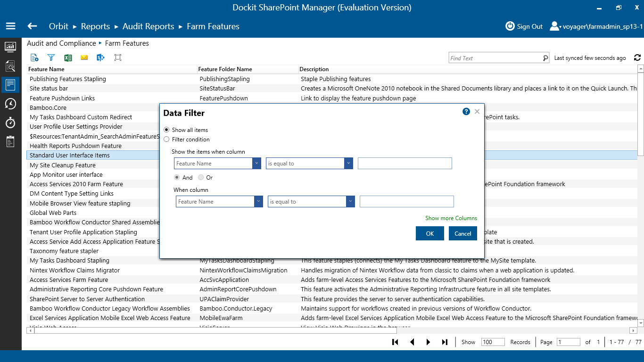The width and height of the screenshot is (644, 362).
Task: Go to the next page of records
Action: tap(428, 342)
